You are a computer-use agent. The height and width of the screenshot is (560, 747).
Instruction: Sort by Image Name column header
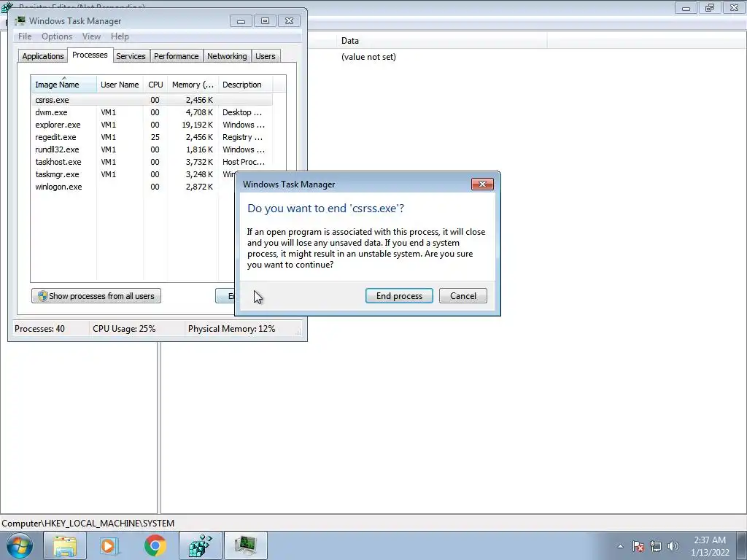(x=64, y=85)
